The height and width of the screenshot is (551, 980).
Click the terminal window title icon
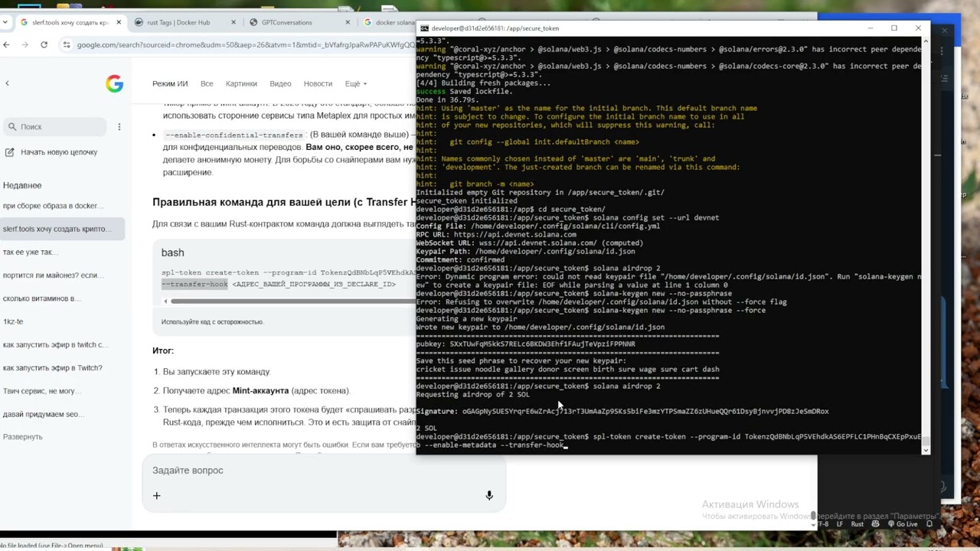(x=423, y=28)
